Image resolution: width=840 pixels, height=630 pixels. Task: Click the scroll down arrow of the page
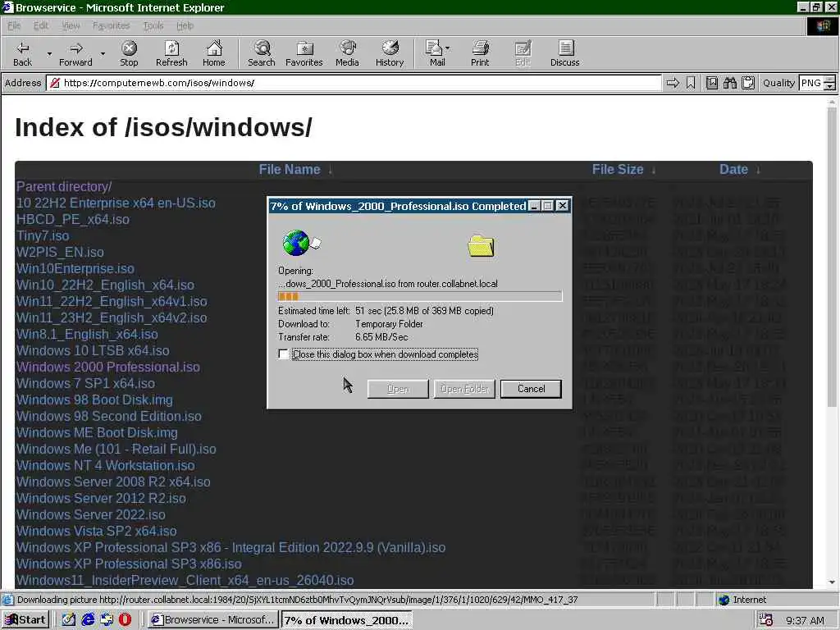pos(832,582)
